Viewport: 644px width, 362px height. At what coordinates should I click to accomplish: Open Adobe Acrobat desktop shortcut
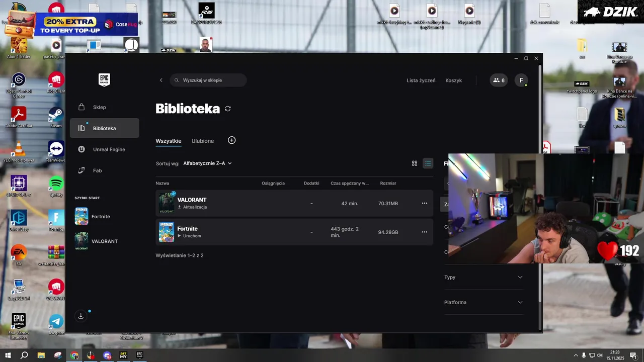(x=19, y=117)
